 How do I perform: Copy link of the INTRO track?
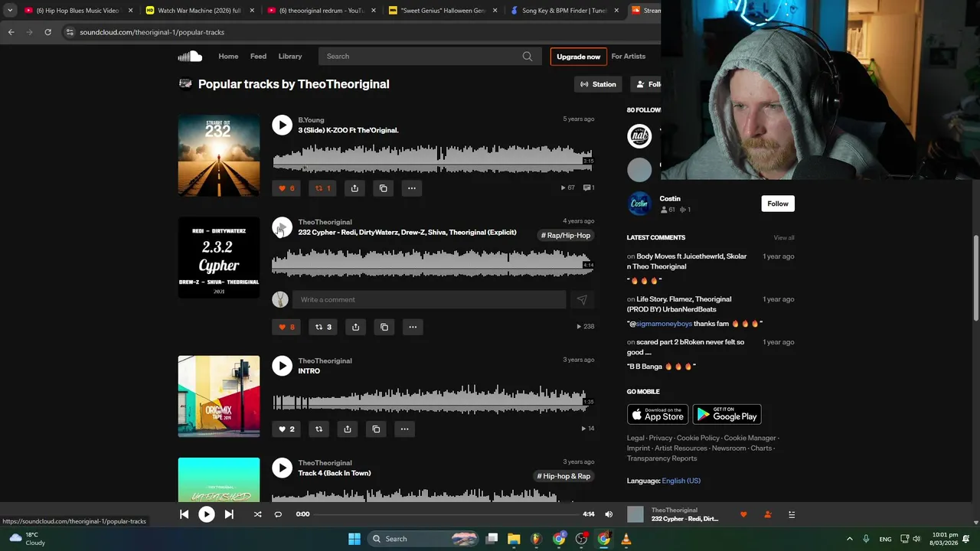click(x=376, y=429)
